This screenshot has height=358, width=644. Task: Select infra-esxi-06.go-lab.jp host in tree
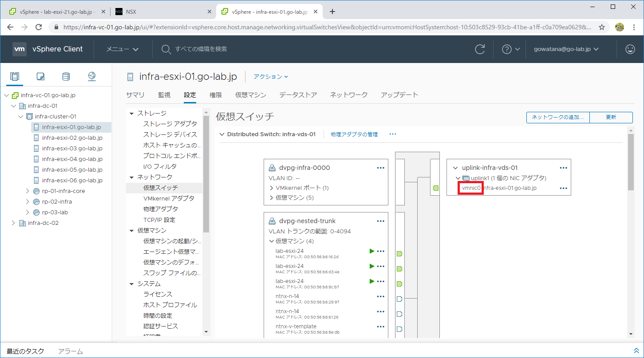pyautogui.click(x=72, y=181)
